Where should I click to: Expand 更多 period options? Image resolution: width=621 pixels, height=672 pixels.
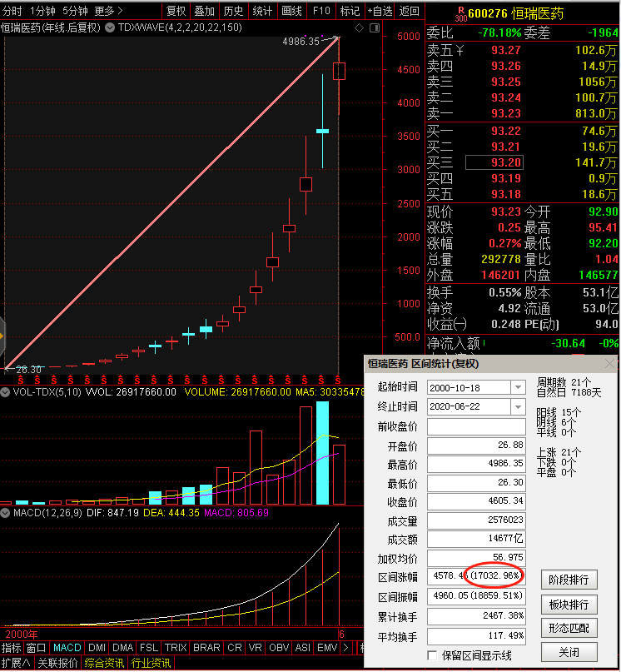[108, 11]
